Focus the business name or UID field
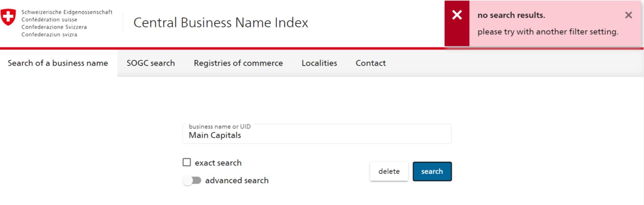Viewport: 644px width, 205px height. [317, 134]
